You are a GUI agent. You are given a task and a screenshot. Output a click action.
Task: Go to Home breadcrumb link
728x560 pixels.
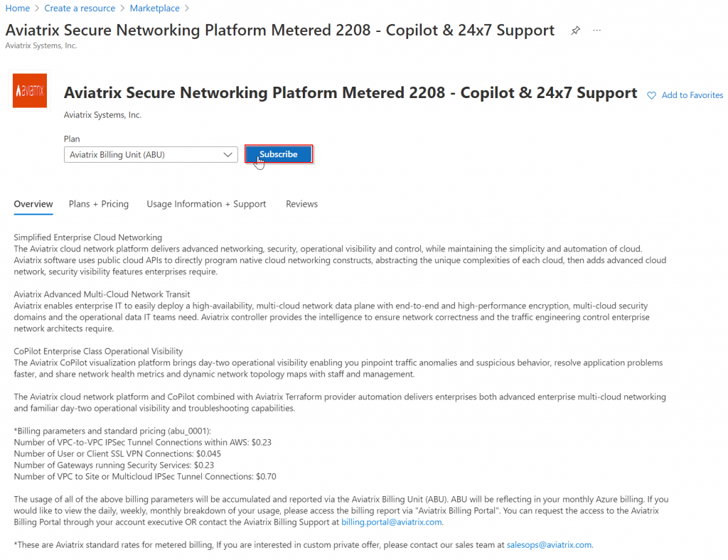[18, 9]
